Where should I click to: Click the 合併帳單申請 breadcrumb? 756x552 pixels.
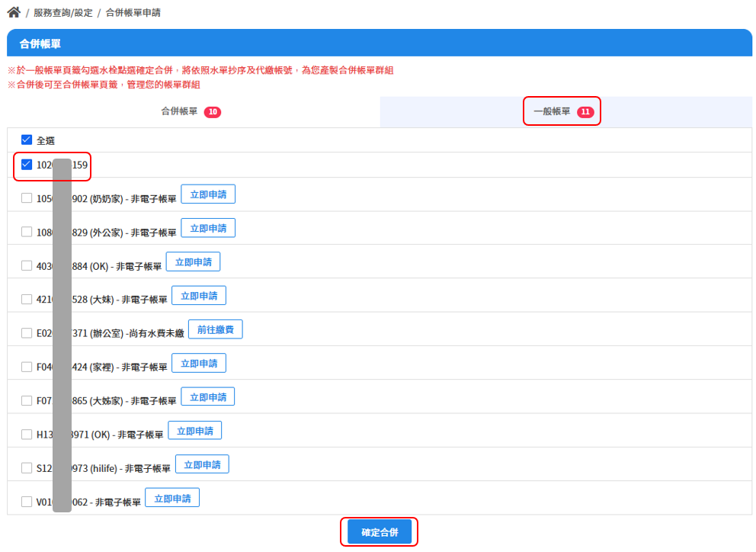133,13
